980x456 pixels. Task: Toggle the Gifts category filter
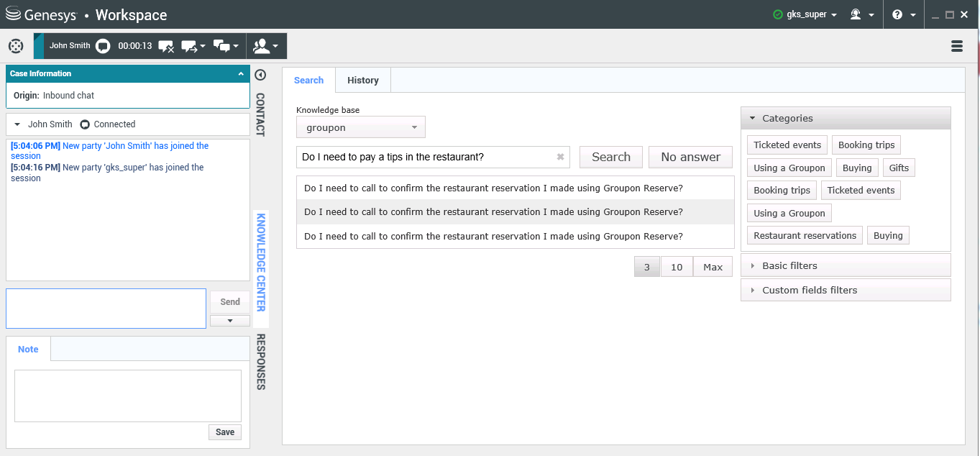coord(898,168)
